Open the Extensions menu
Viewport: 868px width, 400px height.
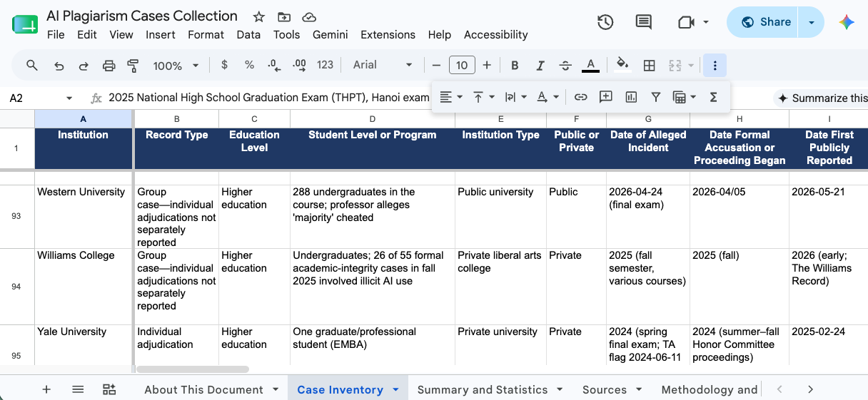(x=388, y=34)
